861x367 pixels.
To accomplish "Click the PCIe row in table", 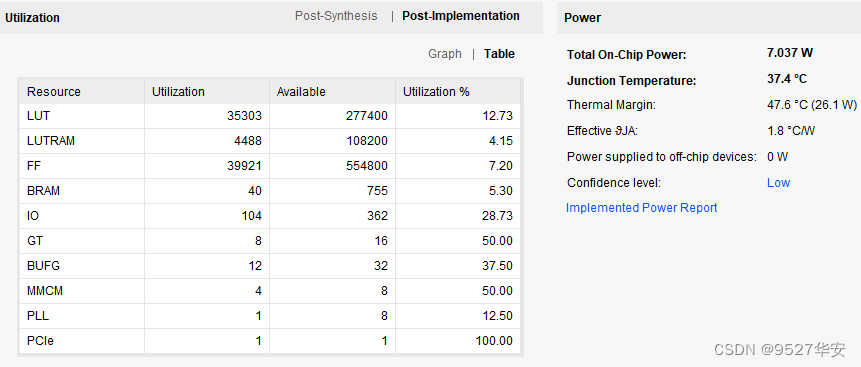I will [x=270, y=341].
